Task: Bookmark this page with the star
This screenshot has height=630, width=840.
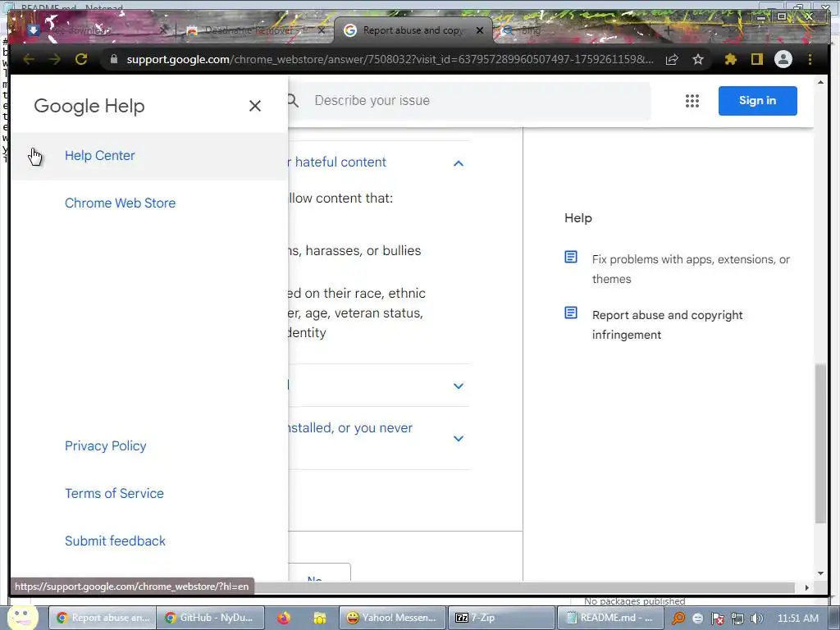Action: (x=697, y=59)
